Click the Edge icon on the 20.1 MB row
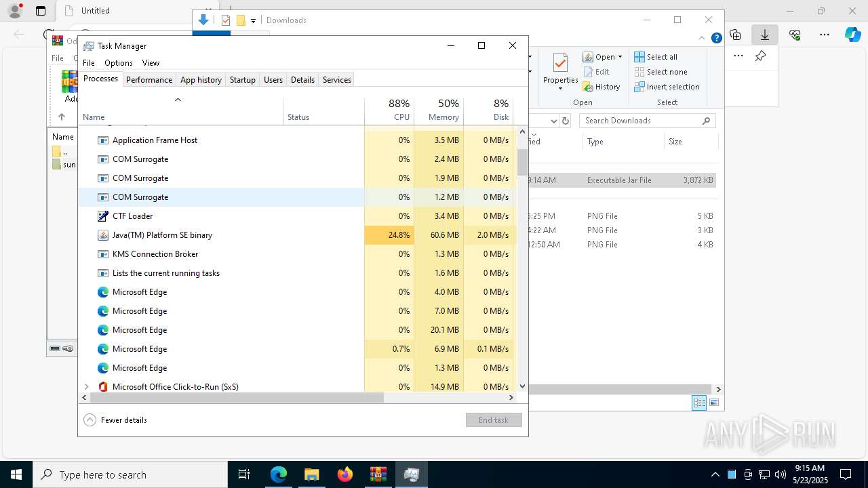 pyautogui.click(x=103, y=330)
